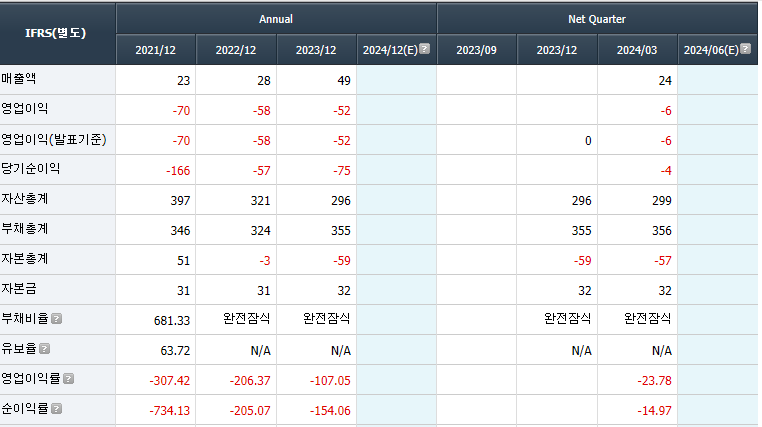762x427 pixels.
Task: Click the IFRS(별도) header cell
Action: coord(57,34)
